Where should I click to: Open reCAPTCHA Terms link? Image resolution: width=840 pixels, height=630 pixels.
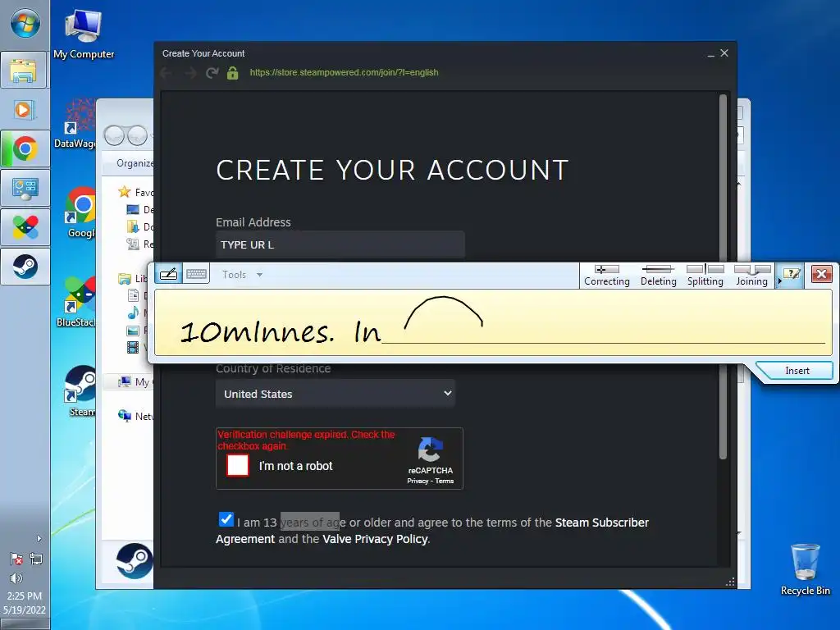444,481
